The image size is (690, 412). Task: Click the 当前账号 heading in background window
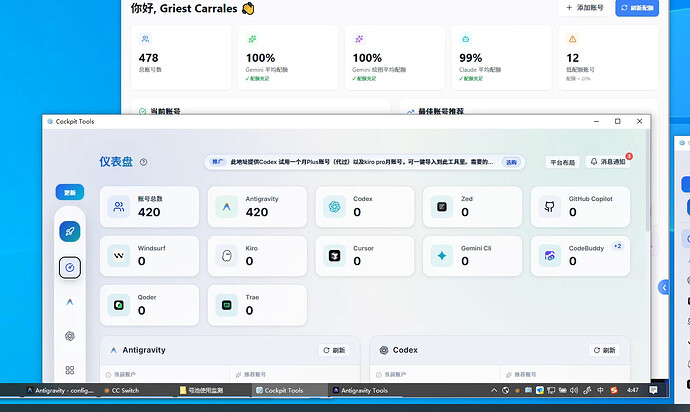pos(165,111)
